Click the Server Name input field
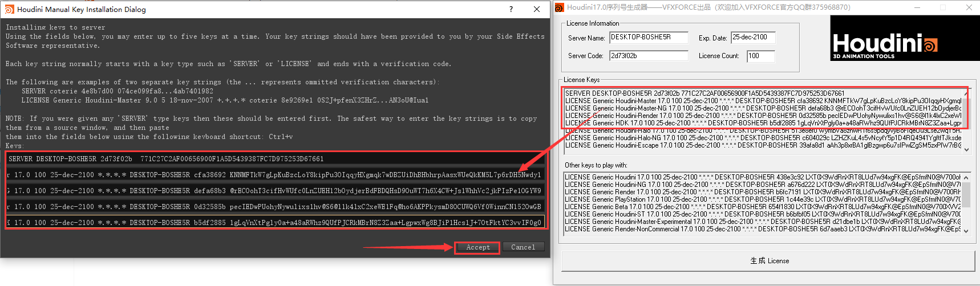Image resolution: width=980 pixels, height=286 pixels. tap(649, 38)
